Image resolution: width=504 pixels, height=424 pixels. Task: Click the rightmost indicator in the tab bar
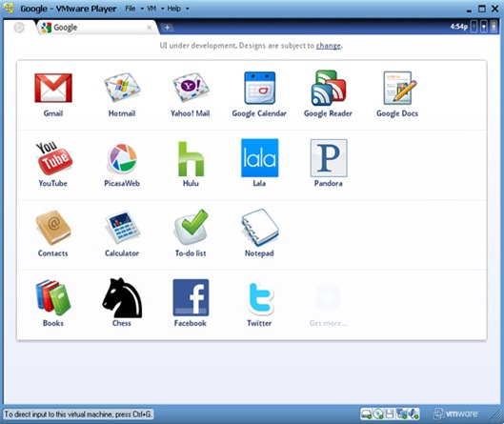pyautogui.click(x=494, y=27)
